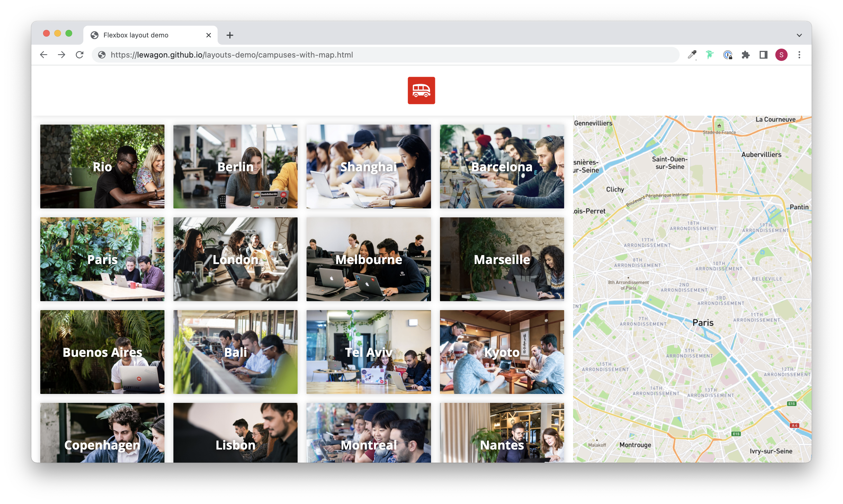This screenshot has height=504, width=843.
Task: Click the Paris label on the map
Action: 703,323
